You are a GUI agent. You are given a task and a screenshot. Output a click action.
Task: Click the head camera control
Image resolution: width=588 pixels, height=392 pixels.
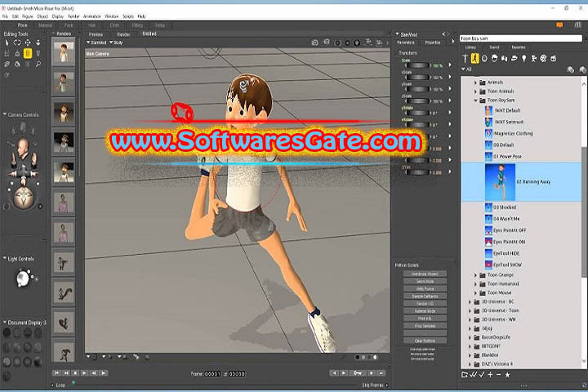pyautogui.click(x=23, y=146)
